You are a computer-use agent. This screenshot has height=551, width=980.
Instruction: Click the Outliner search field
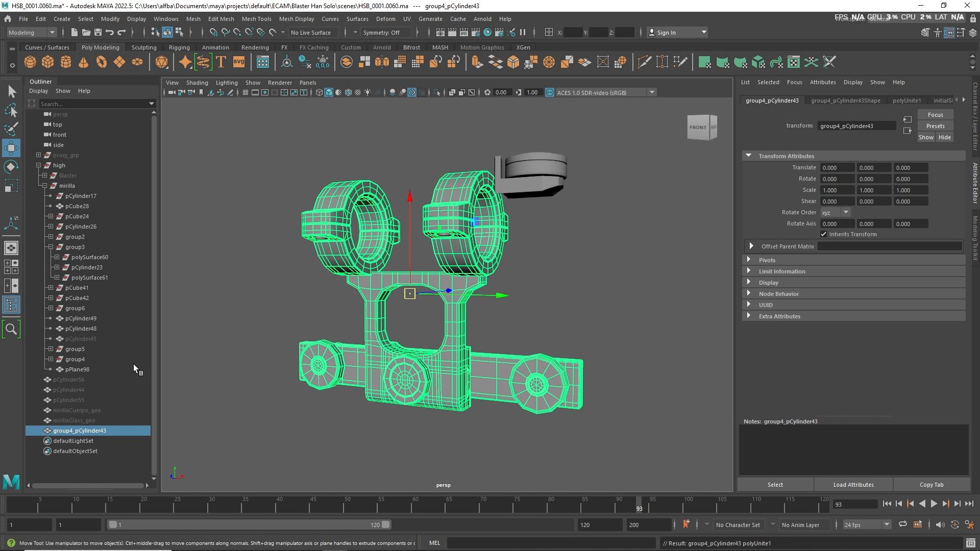(92, 104)
